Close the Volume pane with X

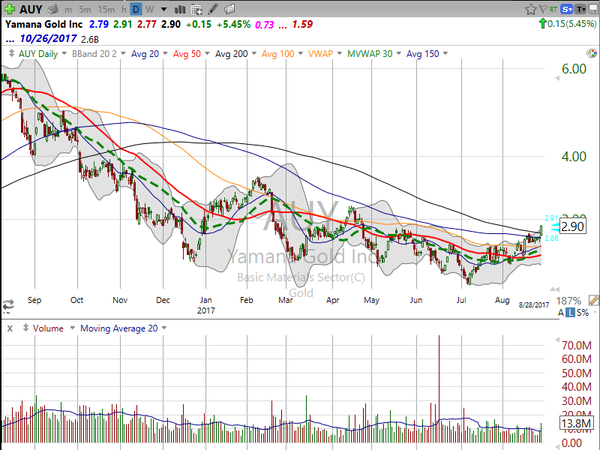click(x=10, y=328)
